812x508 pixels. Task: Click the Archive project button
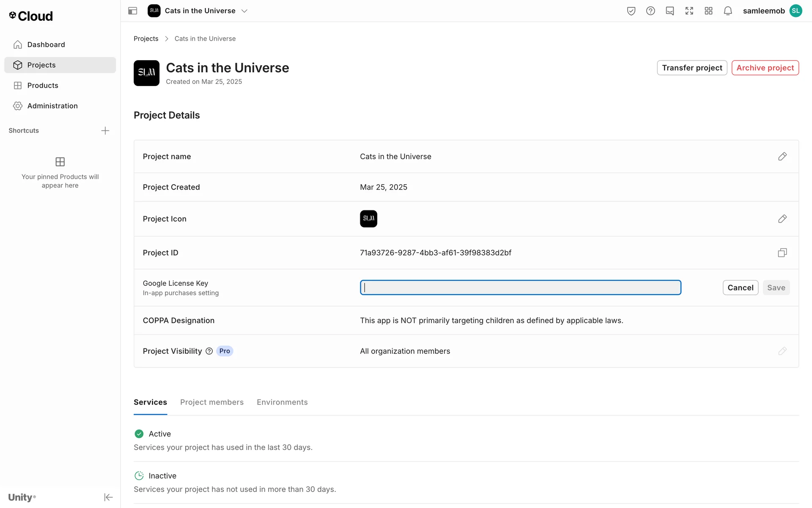(x=765, y=68)
